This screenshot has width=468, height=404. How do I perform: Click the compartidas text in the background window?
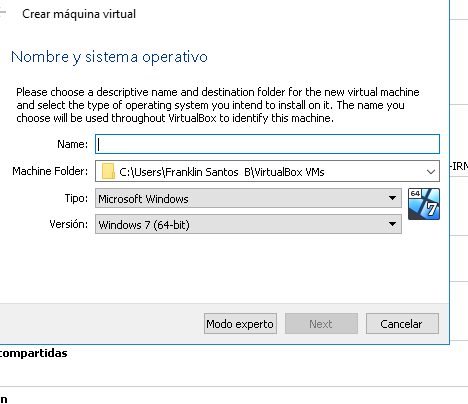[33, 353]
